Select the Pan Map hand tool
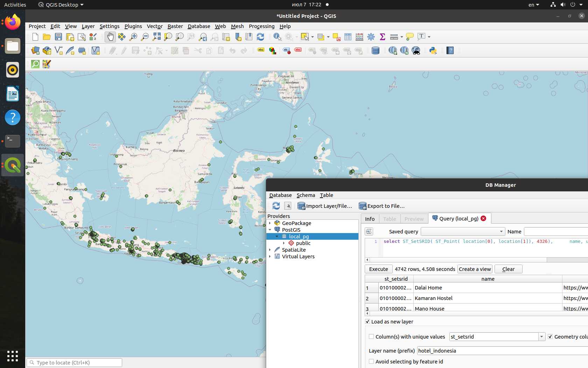The width and height of the screenshot is (588, 368). [x=110, y=37]
